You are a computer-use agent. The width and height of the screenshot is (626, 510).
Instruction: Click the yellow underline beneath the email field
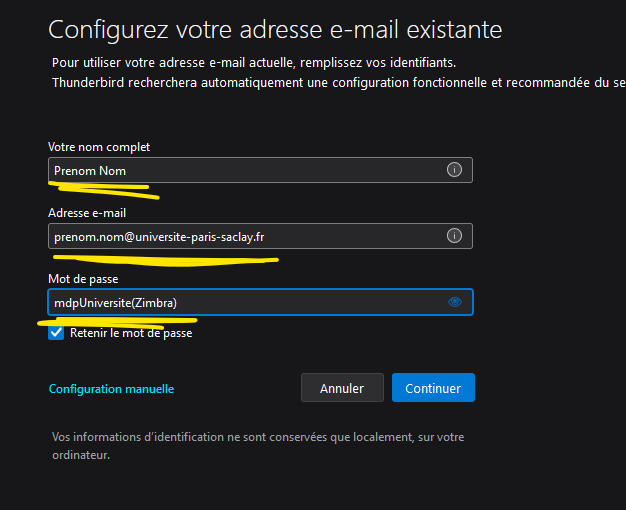point(160,259)
